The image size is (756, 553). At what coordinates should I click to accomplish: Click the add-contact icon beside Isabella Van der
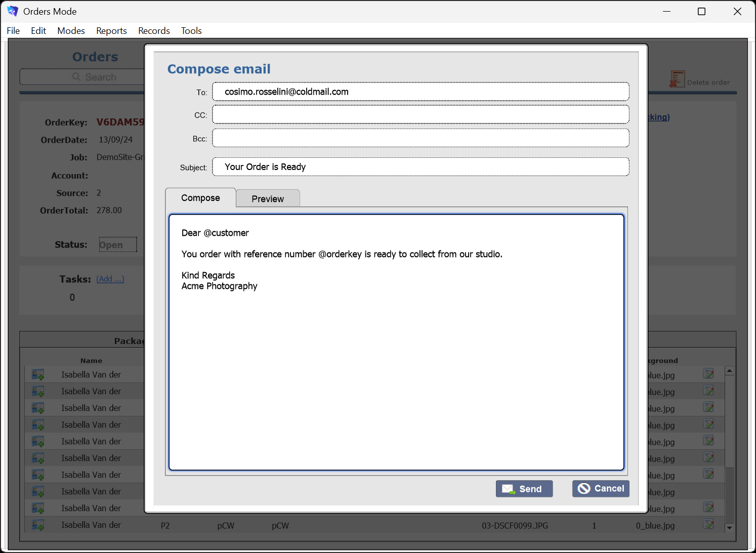tap(37, 374)
